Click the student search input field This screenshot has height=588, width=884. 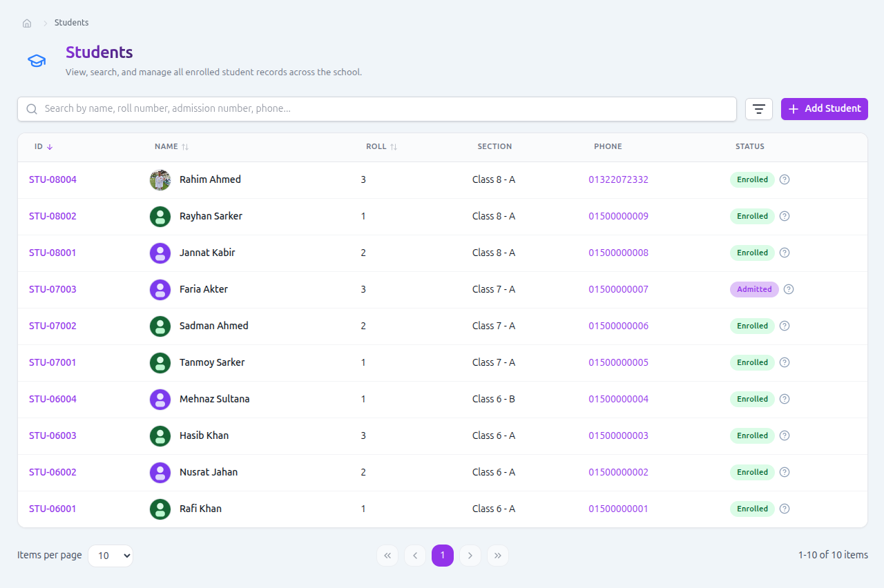click(x=377, y=109)
